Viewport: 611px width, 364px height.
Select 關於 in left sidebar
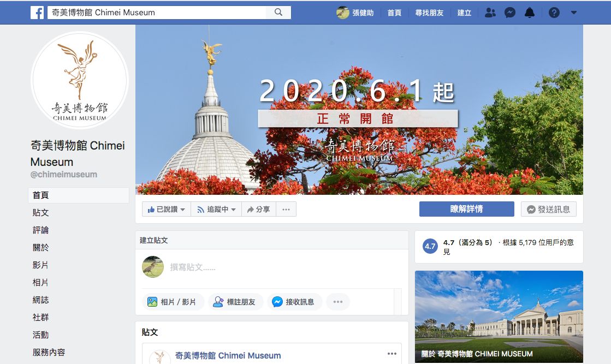tap(40, 248)
